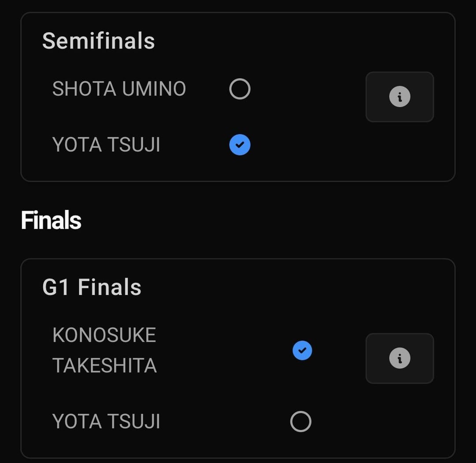The image size is (476, 463).
Task: Choose the KONOSUKE name line in G1 Finals
Action: coord(104,335)
